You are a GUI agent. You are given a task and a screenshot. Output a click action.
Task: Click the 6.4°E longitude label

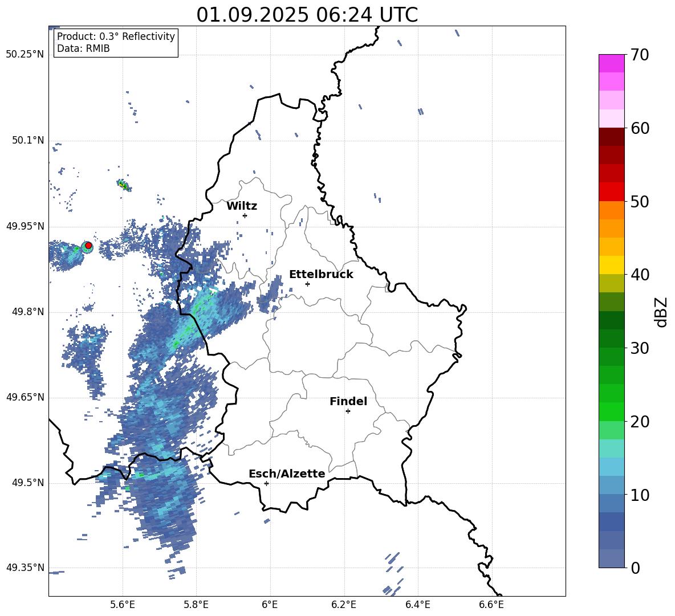click(x=418, y=605)
